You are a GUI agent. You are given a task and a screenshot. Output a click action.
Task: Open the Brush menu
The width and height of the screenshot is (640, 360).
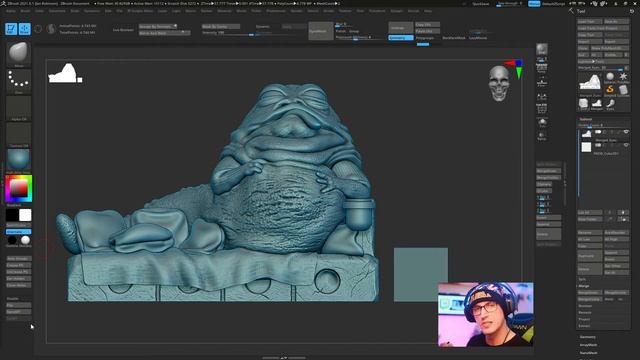pos(25,11)
